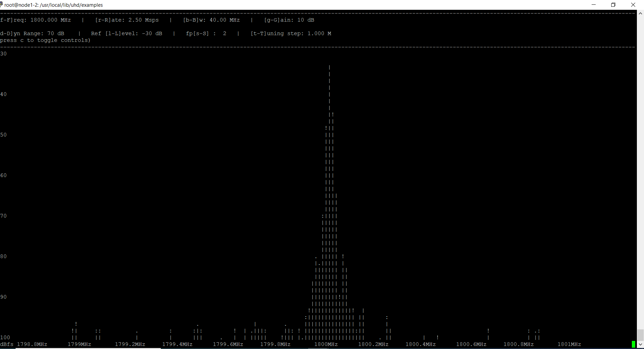Click the '90' dB axis label
Screen dimensions: 644x349
(x=3, y=297)
